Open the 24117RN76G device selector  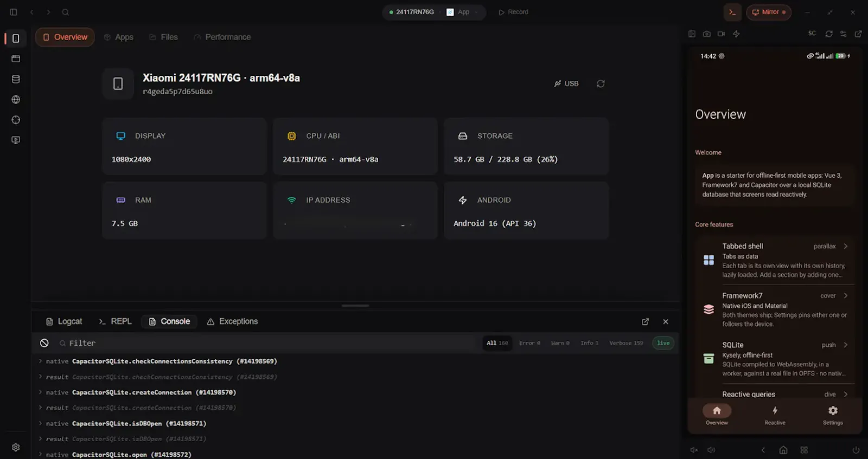click(x=412, y=12)
